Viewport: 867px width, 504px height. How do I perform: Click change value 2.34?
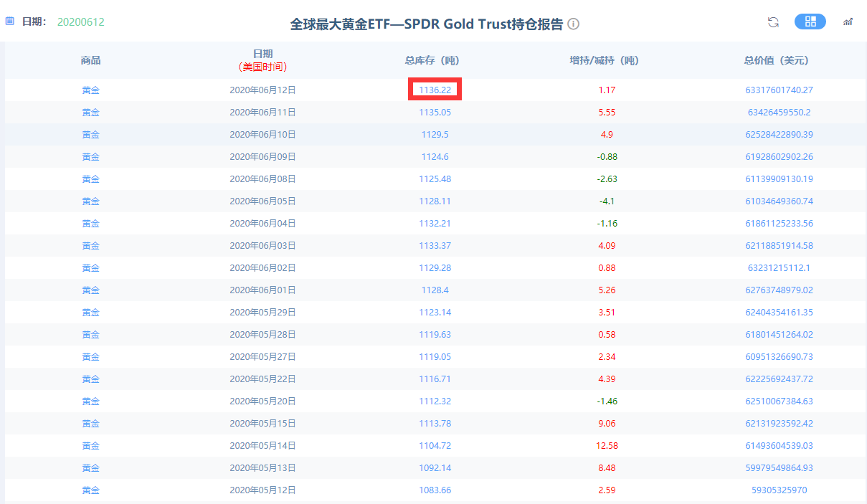[607, 357]
